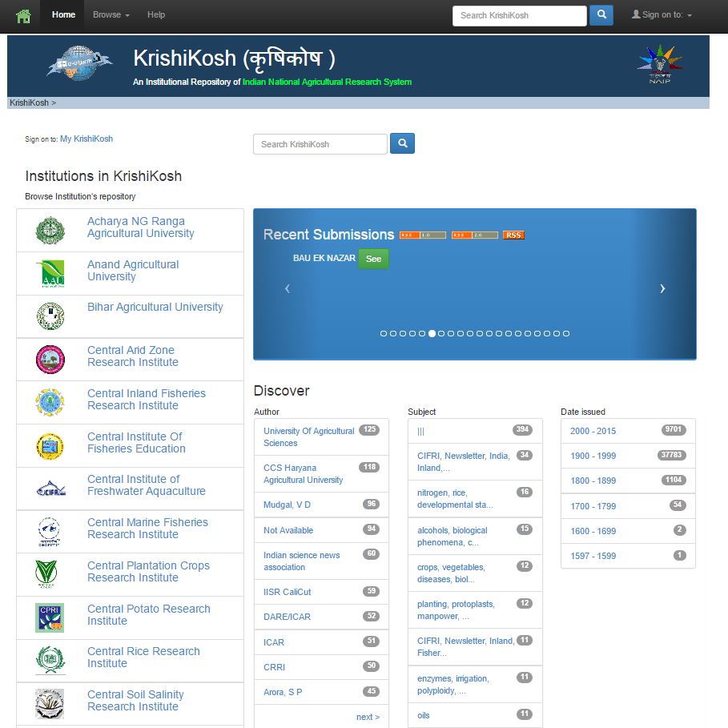Open the RSS 1.0 feed badge

[423, 235]
